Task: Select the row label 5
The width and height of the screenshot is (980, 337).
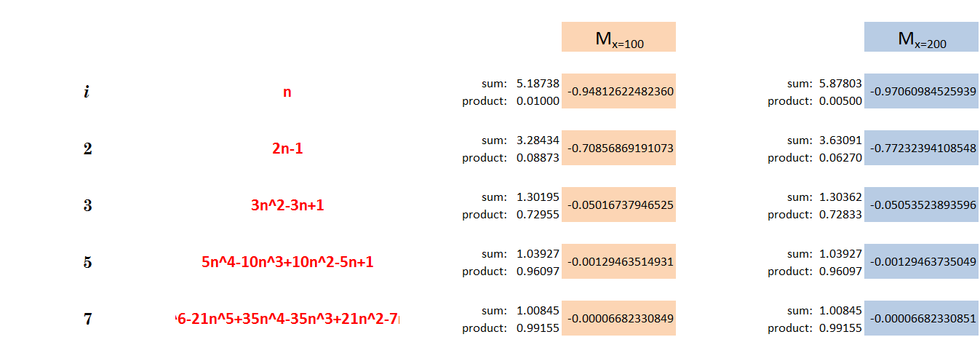Action: point(87,262)
